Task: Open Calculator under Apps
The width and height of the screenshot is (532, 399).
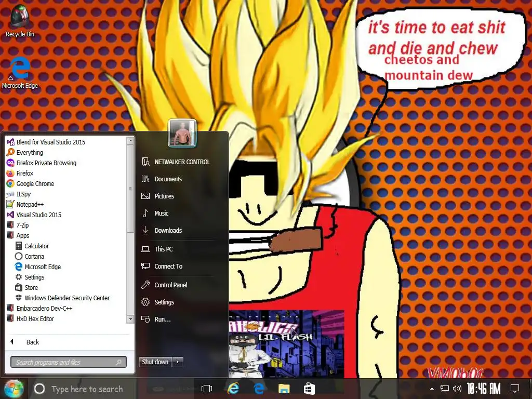Action: [x=32, y=246]
